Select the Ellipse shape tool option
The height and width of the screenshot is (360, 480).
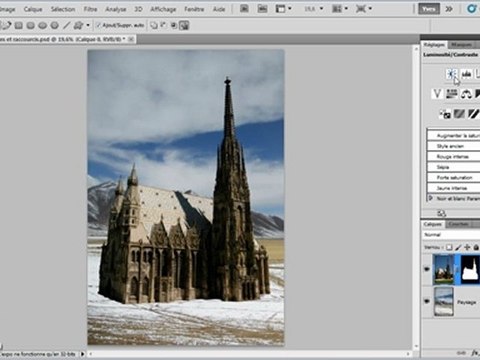[43, 25]
